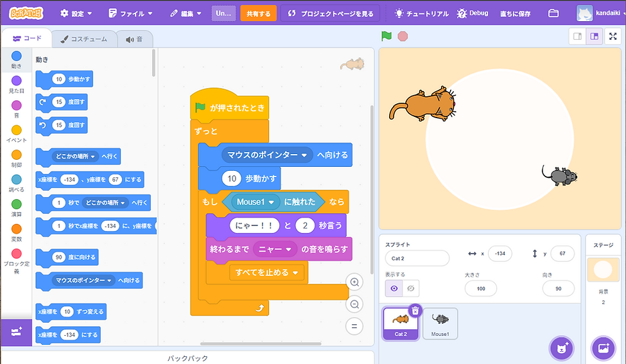Select the 音 sound category
This screenshot has width=626, height=364.
pos(16,109)
